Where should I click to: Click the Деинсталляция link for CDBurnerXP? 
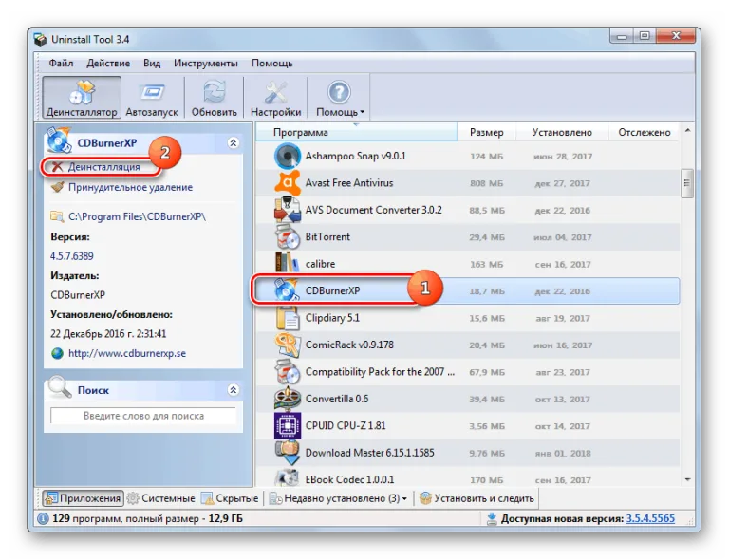coord(103,167)
